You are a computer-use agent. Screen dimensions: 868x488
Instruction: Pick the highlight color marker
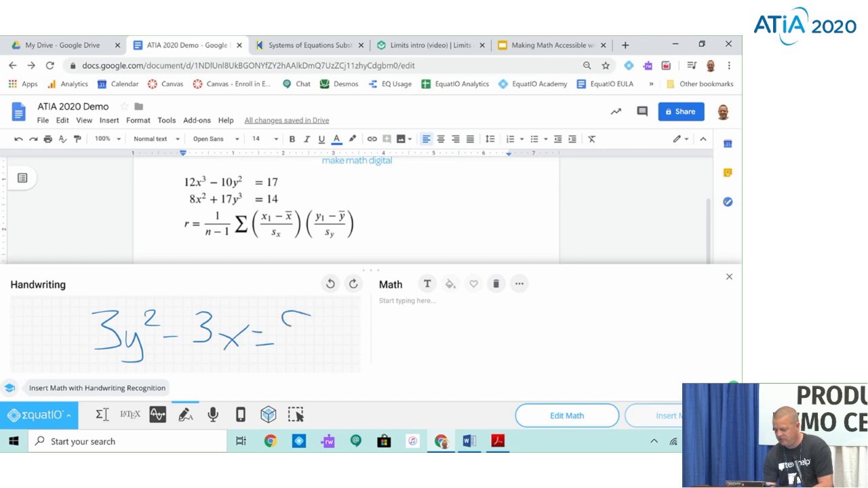coord(352,139)
